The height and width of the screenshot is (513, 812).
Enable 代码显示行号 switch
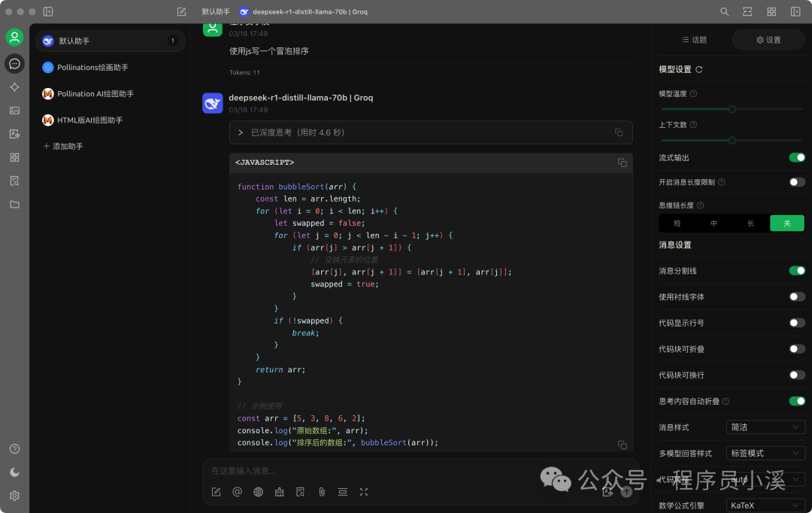coord(797,323)
